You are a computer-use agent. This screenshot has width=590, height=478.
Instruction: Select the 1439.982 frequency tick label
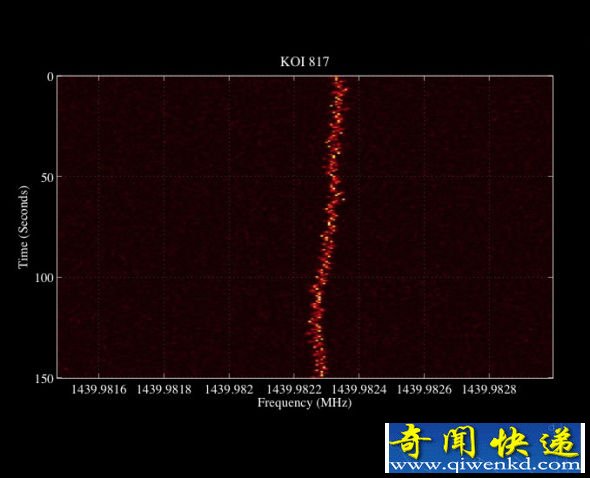coord(229,390)
